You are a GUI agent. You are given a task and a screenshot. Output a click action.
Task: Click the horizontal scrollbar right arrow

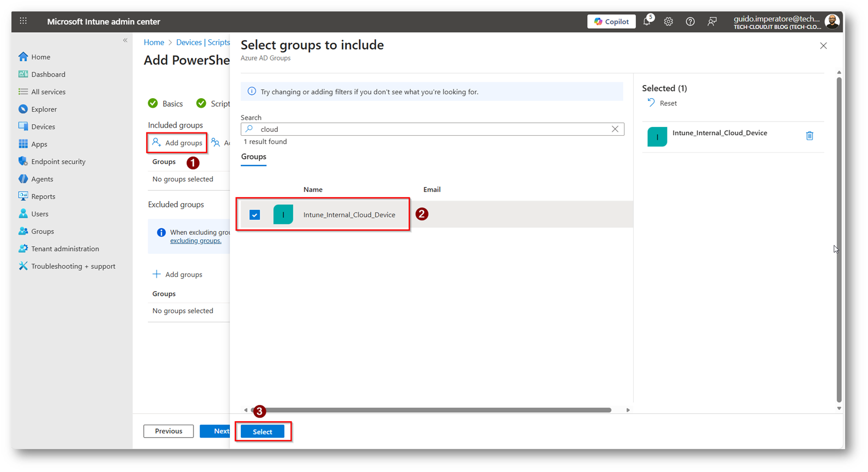pos(628,410)
